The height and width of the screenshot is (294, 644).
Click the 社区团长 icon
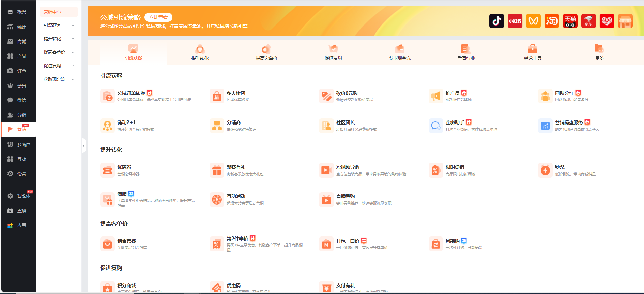[x=326, y=126]
